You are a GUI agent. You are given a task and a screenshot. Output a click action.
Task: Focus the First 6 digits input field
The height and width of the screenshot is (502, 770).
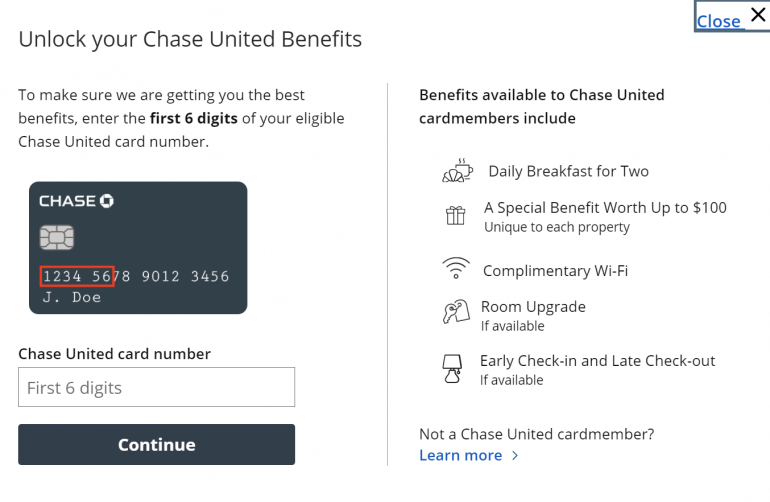coord(156,387)
